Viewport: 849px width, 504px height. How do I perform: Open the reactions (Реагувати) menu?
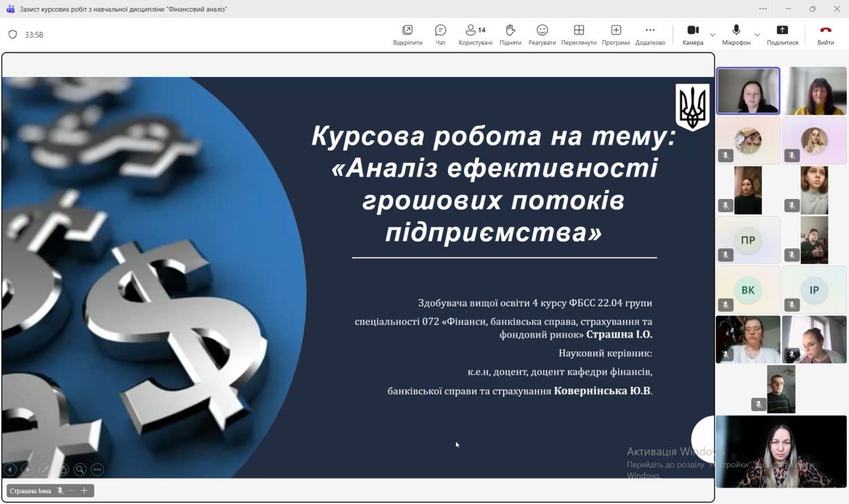pyautogui.click(x=542, y=34)
